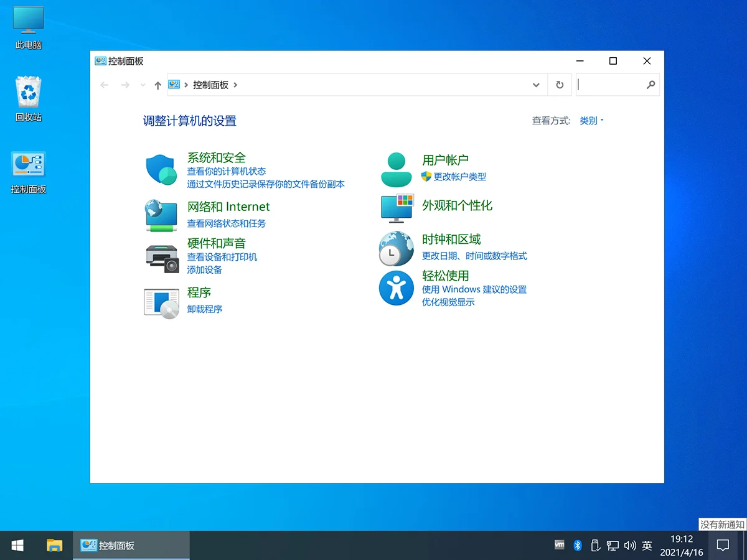This screenshot has height=560, width=747.
Task: Open the 系统和安全 shield icon
Action: (161, 168)
